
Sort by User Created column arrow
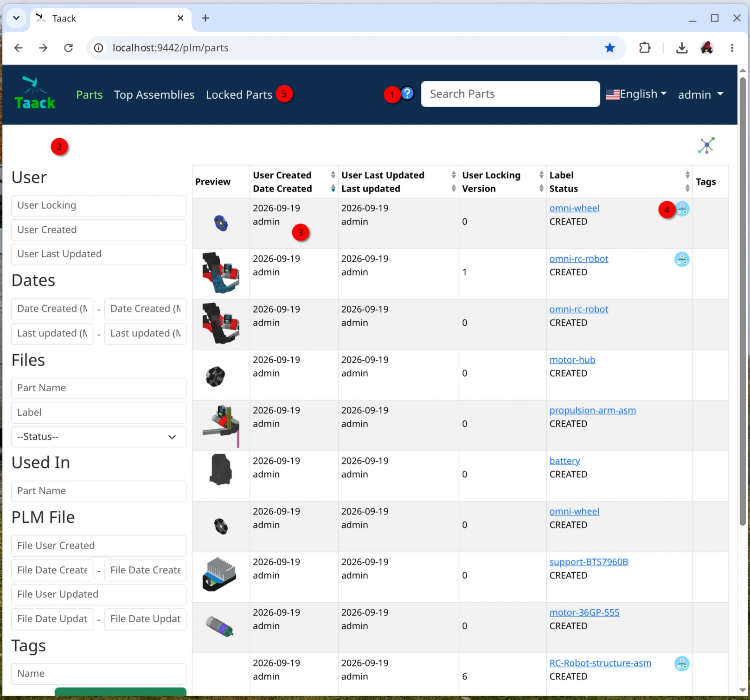coord(333,175)
